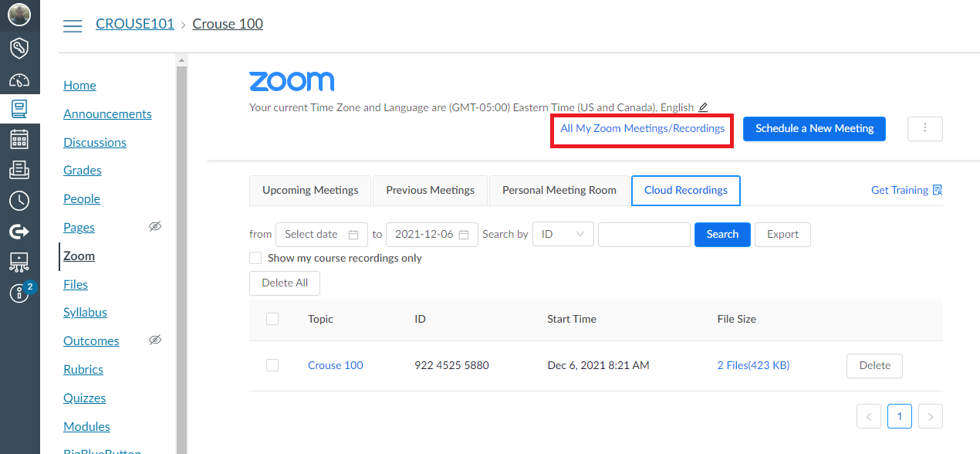Open Modules in course navigation
The image size is (980, 454).
point(86,426)
